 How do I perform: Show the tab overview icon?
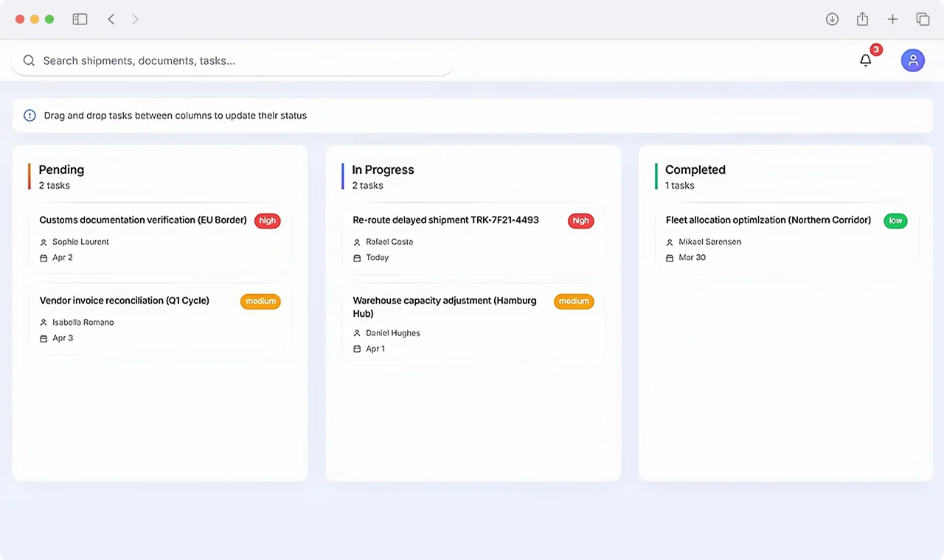(923, 19)
